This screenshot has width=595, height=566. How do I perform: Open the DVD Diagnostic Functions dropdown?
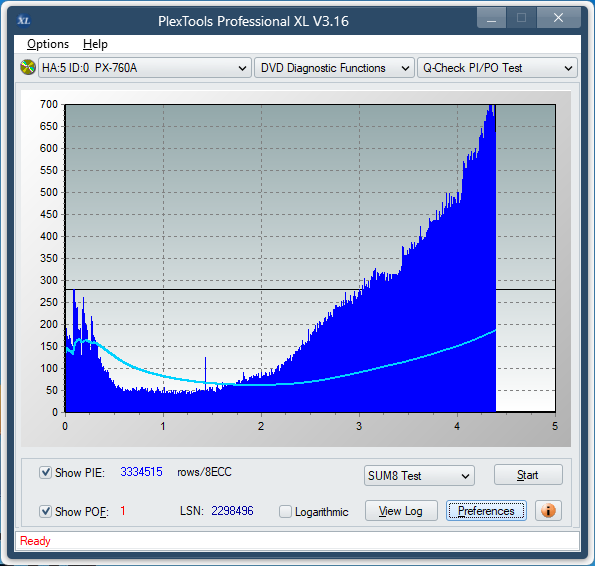334,68
